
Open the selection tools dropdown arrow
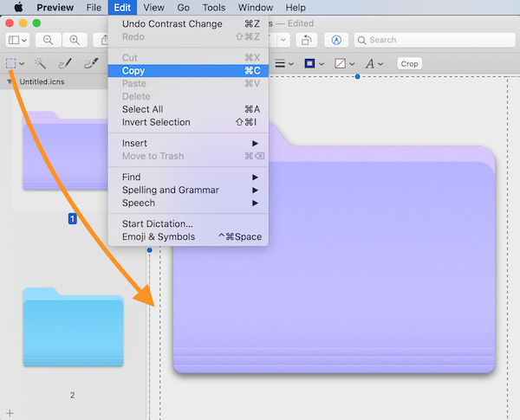click(22, 63)
